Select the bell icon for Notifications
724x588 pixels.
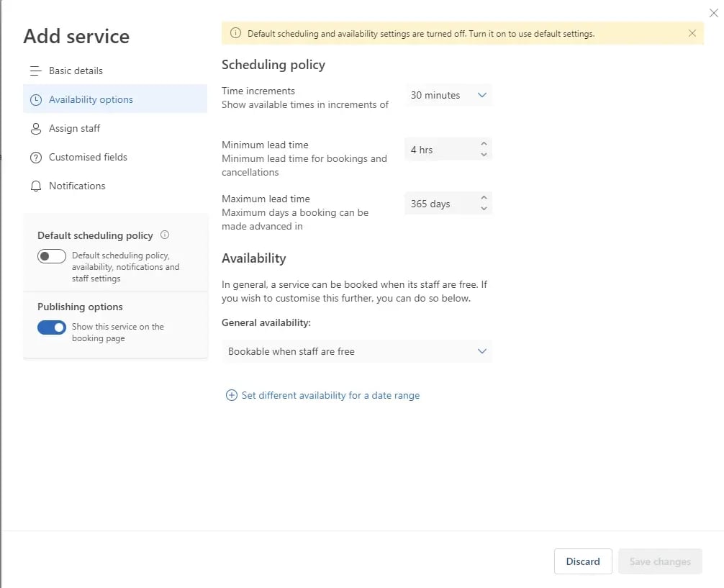click(x=35, y=186)
